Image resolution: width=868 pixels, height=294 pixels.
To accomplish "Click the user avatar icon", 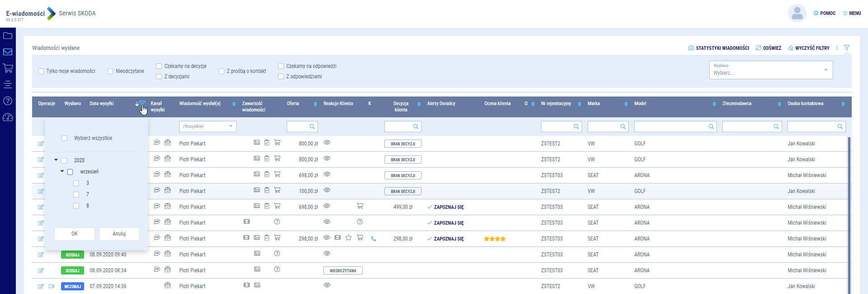I will coord(797,14).
